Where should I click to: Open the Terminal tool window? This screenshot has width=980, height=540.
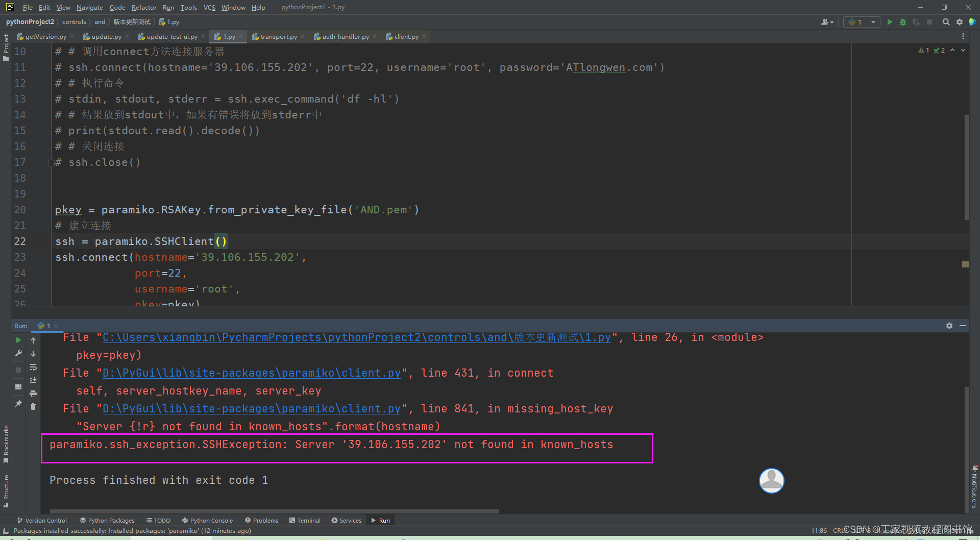(305, 520)
